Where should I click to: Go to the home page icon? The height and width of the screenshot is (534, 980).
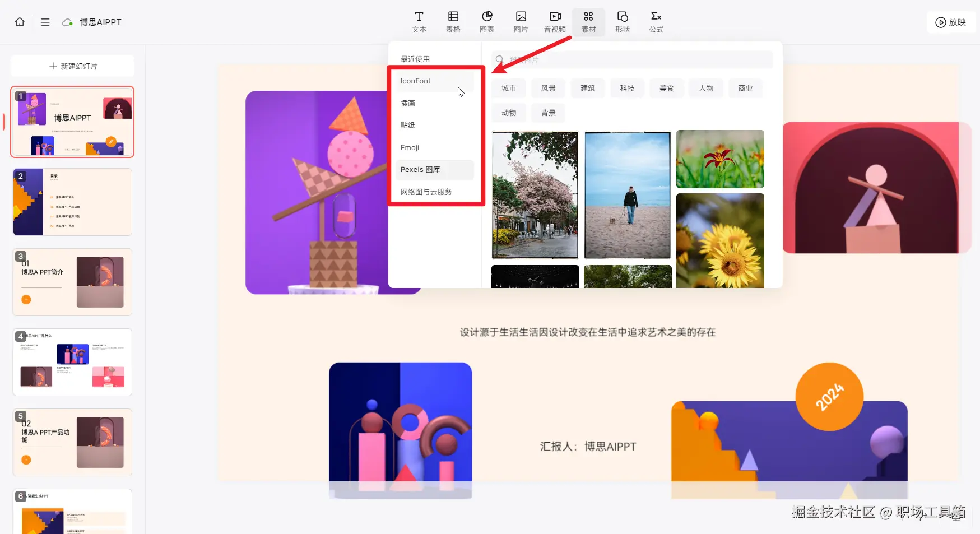coord(20,22)
